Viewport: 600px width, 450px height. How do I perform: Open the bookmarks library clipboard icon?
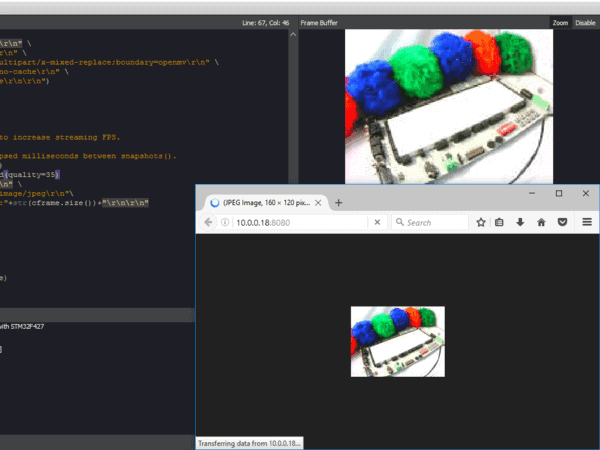tap(499, 222)
